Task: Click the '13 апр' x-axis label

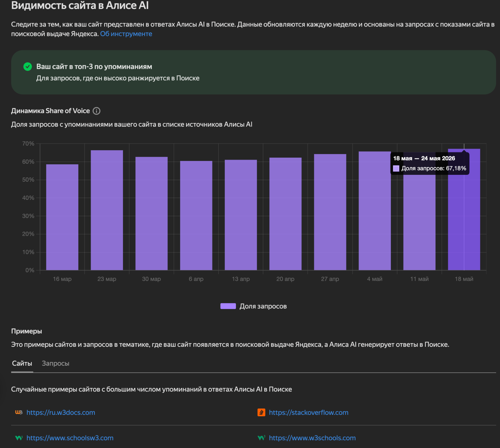Action: (x=241, y=279)
